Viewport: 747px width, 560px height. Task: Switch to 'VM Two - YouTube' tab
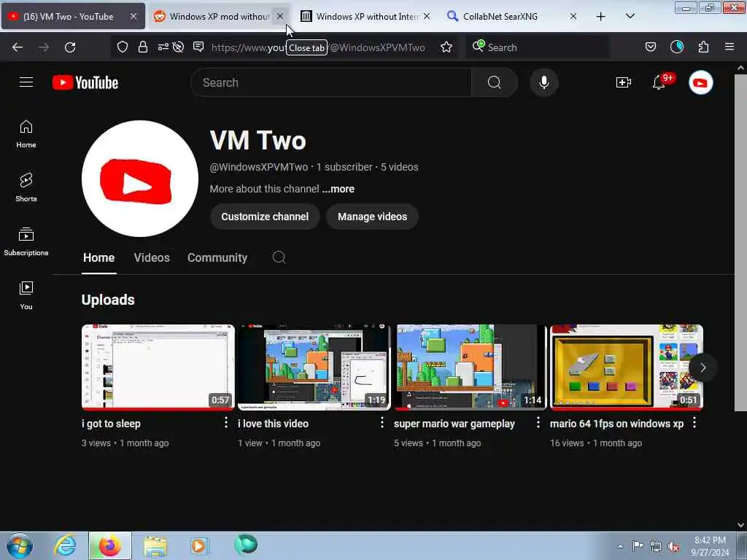[73, 16]
